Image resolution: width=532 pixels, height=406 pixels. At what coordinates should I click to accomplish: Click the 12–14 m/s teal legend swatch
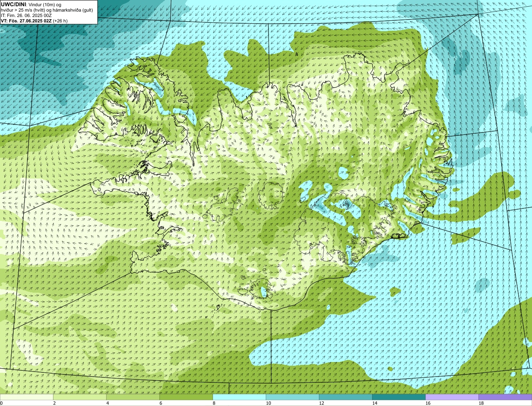(346, 397)
